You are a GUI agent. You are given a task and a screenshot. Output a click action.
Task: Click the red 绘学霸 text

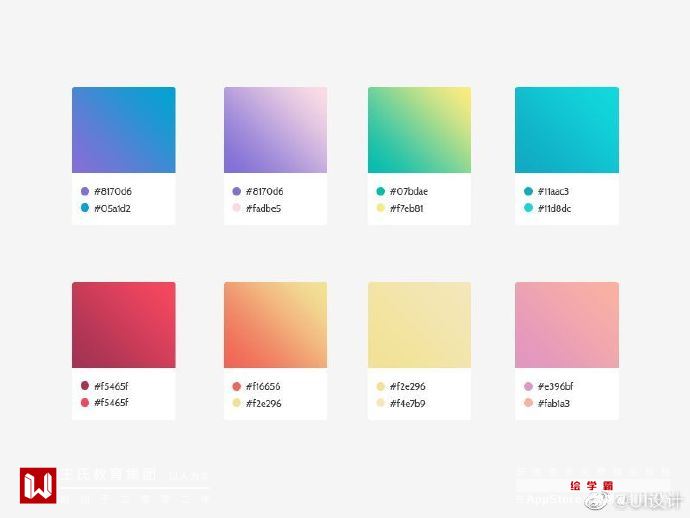coord(591,485)
